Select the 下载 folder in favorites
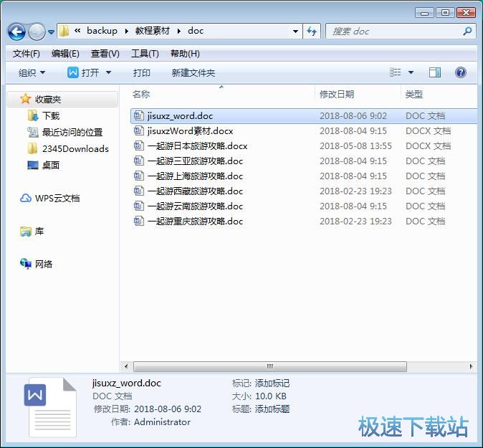This screenshot has width=483, height=448. click(51, 116)
